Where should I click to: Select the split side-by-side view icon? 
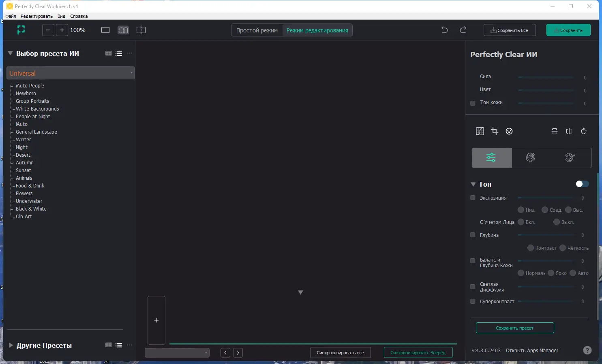123,30
